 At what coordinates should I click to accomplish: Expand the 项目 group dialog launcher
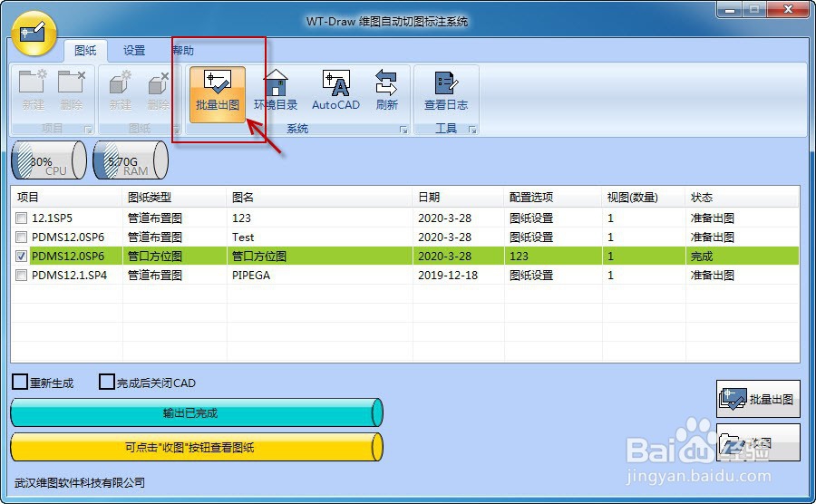[x=88, y=129]
